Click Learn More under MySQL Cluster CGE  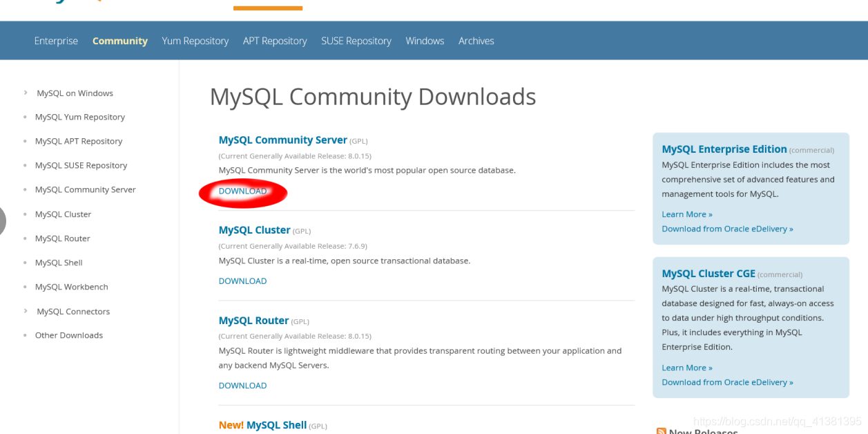tap(686, 368)
